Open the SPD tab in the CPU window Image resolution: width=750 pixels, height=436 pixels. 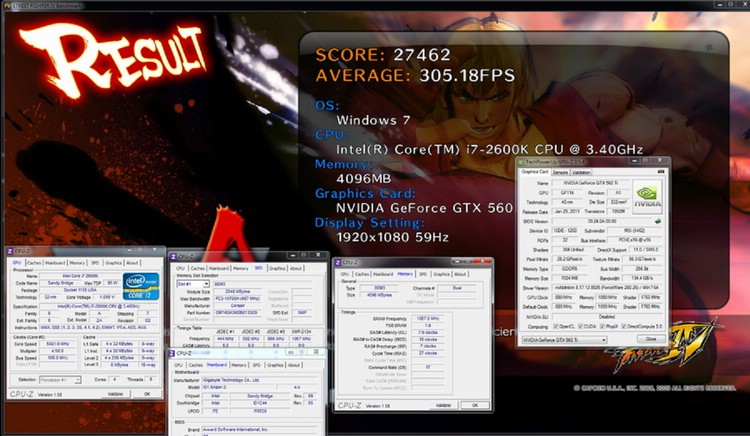click(x=95, y=263)
